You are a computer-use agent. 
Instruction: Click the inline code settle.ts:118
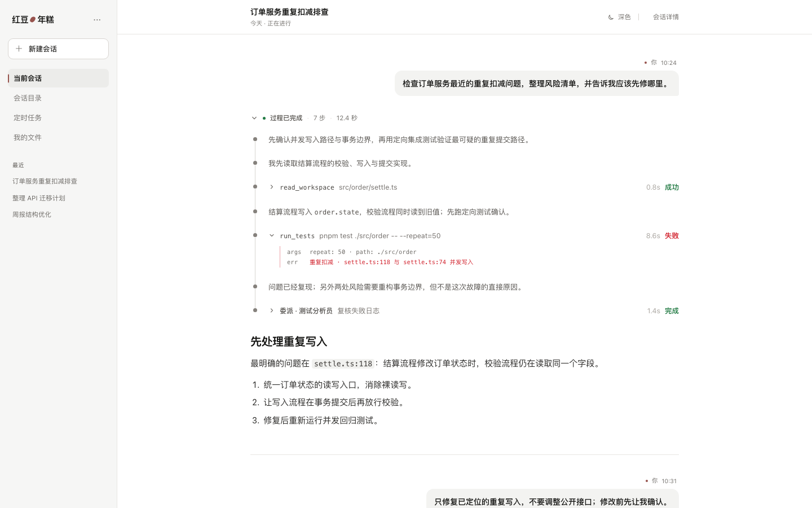tap(343, 364)
